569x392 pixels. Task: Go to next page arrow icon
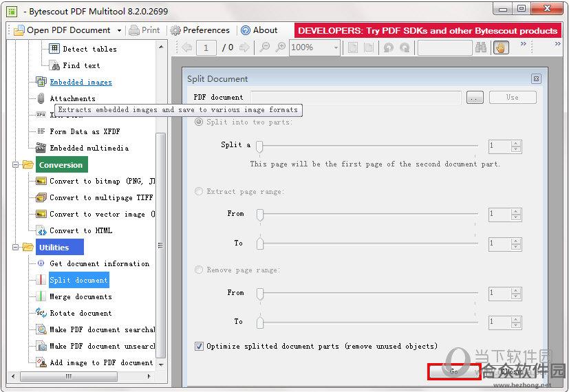coord(244,47)
